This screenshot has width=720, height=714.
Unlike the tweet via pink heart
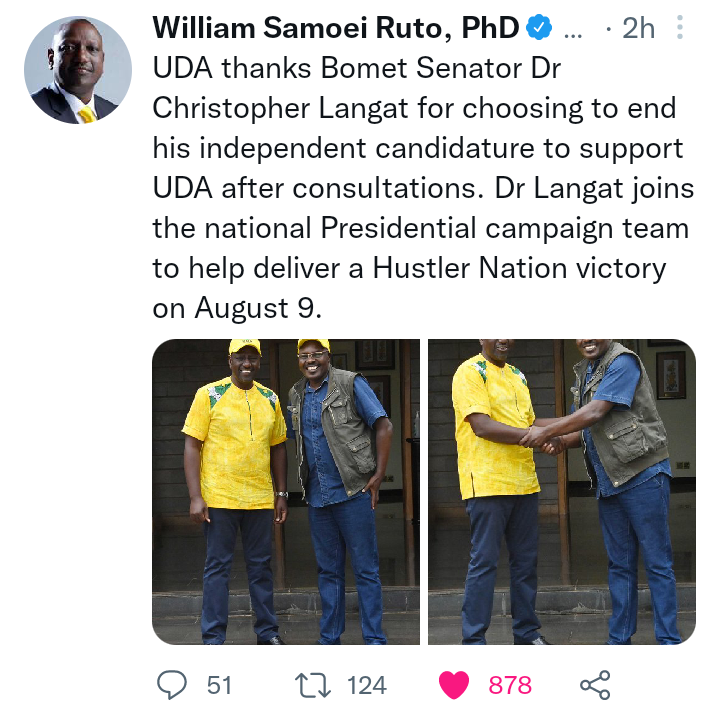pos(454,685)
